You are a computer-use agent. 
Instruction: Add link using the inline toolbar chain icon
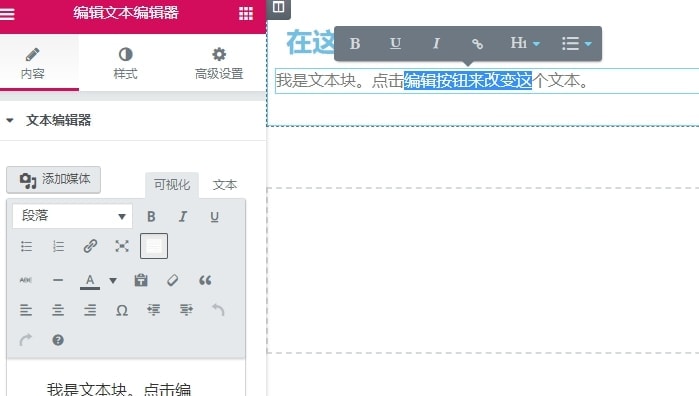pos(477,44)
